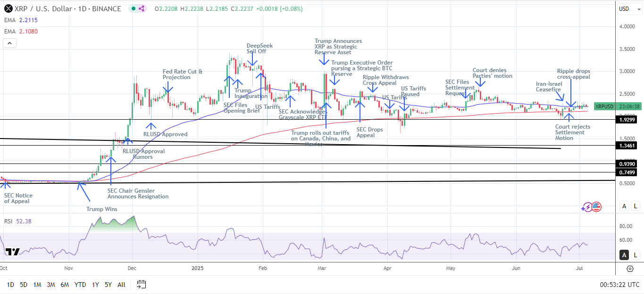Select the "RLUSD Approved" annotation

[165, 134]
